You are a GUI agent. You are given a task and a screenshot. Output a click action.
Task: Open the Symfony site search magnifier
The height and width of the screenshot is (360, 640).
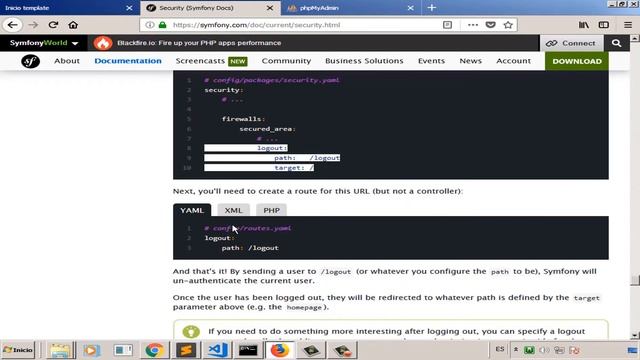[x=616, y=43]
